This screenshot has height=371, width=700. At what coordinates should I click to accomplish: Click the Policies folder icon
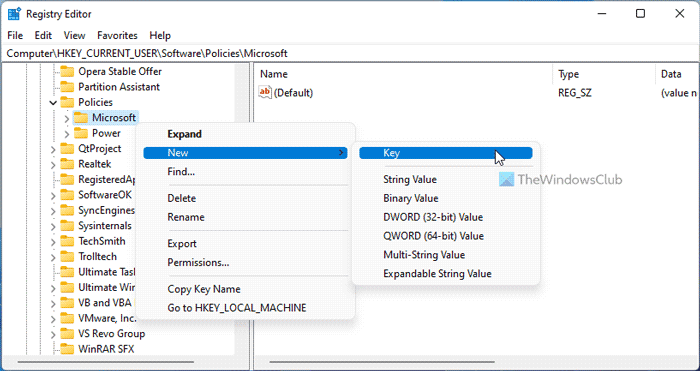[67, 102]
